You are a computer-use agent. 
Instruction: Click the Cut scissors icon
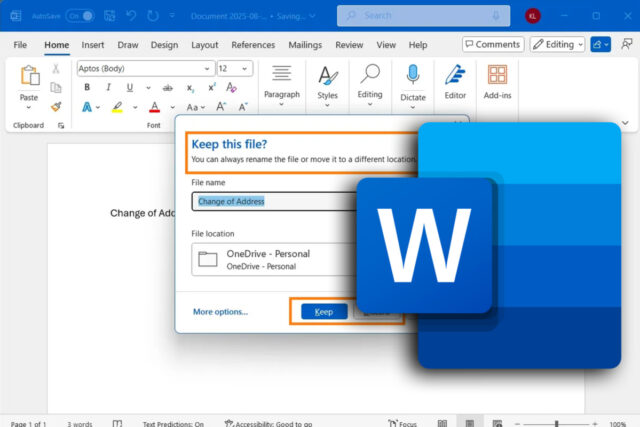coord(56,69)
